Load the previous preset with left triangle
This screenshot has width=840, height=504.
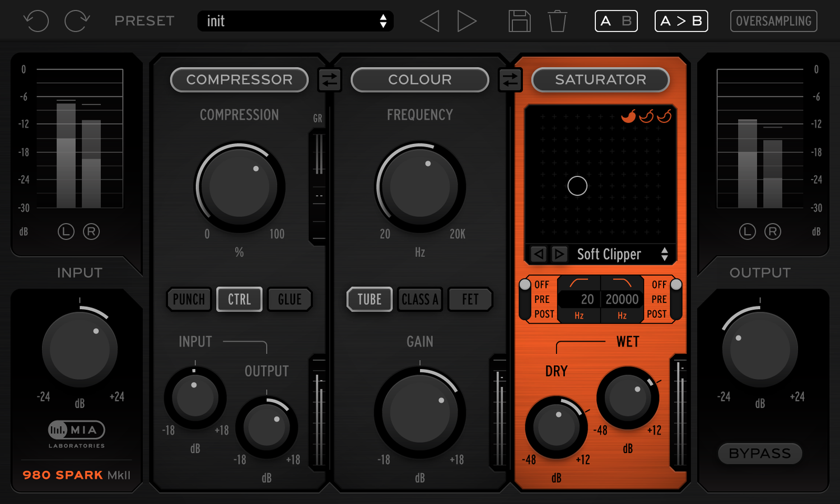coord(430,21)
